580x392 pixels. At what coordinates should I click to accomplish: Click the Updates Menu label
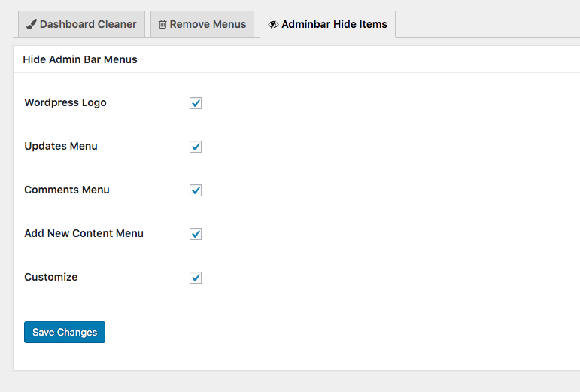[61, 146]
